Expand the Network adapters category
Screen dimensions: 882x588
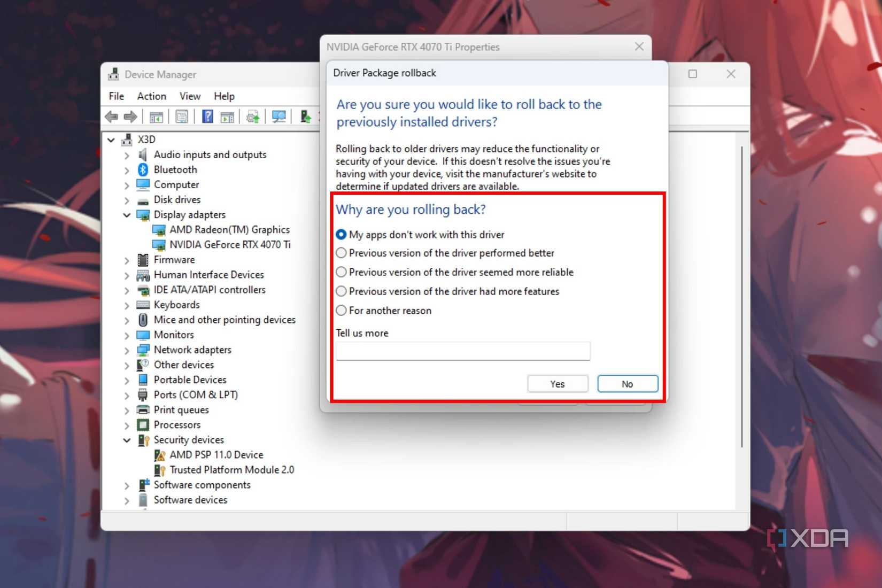pyautogui.click(x=127, y=350)
